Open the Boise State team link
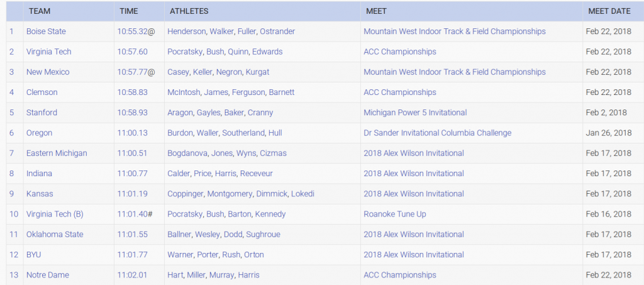The image size is (644, 285). point(46,31)
